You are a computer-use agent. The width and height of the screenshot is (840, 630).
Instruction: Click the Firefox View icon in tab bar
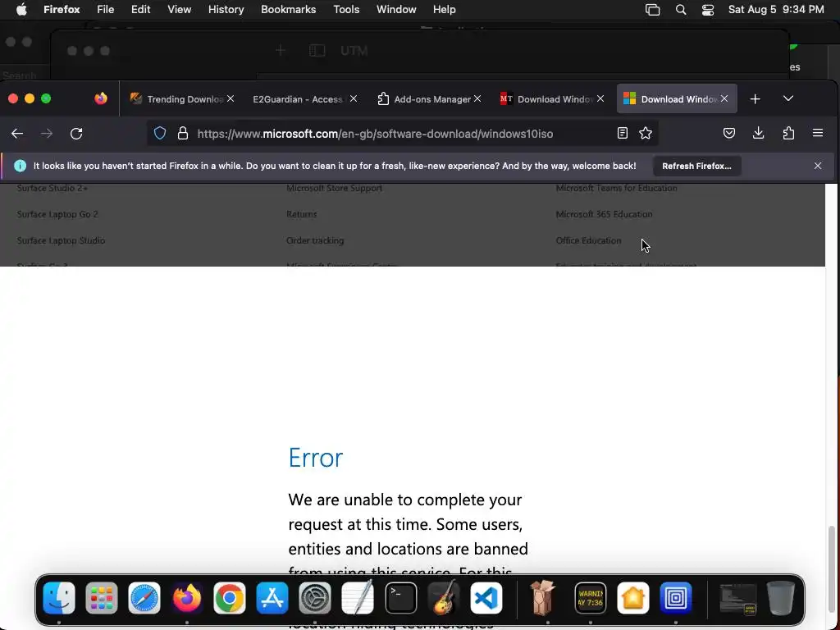pyautogui.click(x=101, y=98)
